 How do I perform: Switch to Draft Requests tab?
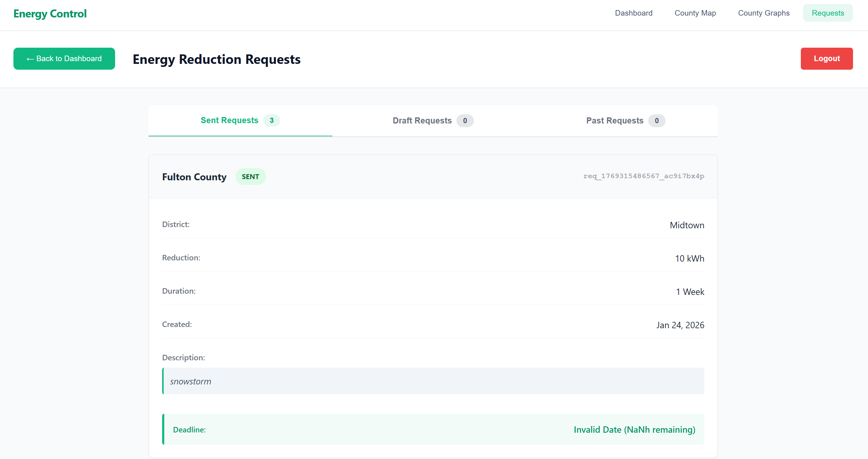click(x=422, y=121)
